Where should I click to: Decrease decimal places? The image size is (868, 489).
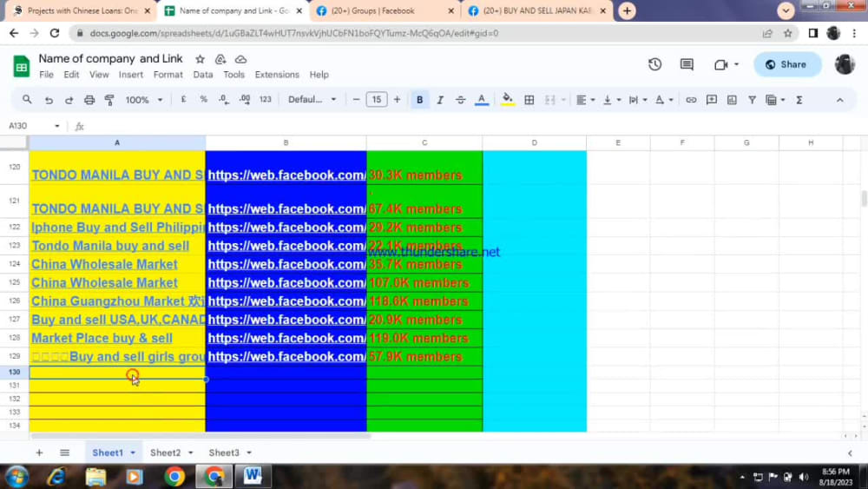click(x=224, y=100)
